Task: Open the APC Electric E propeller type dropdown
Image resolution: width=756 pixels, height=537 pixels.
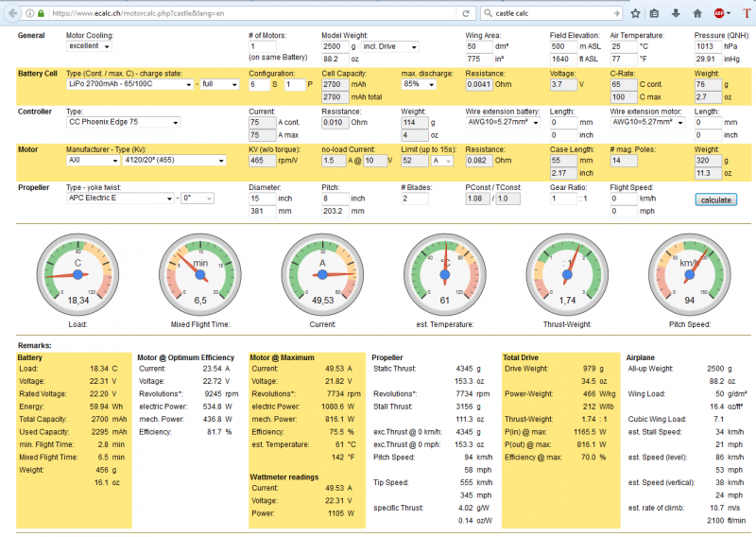Action: pos(119,199)
